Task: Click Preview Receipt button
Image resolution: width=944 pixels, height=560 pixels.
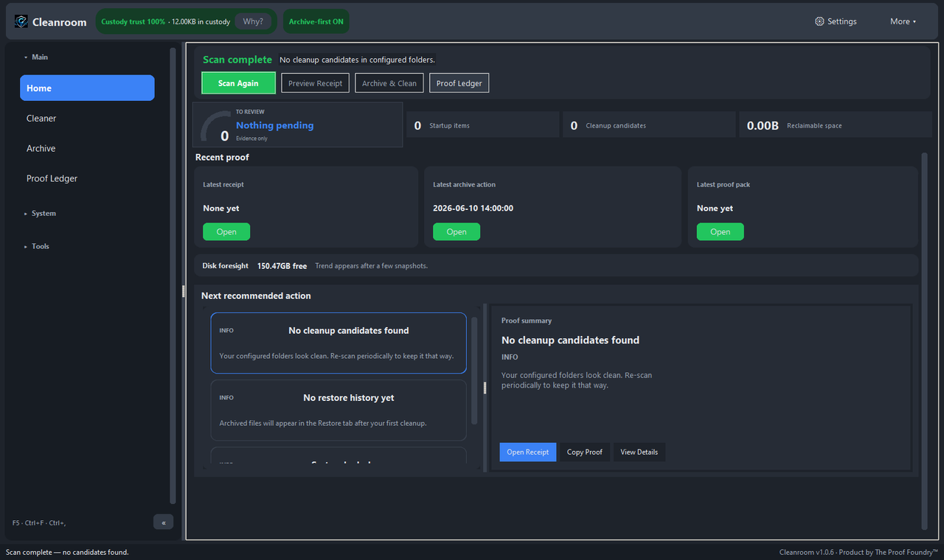Action: (x=315, y=83)
